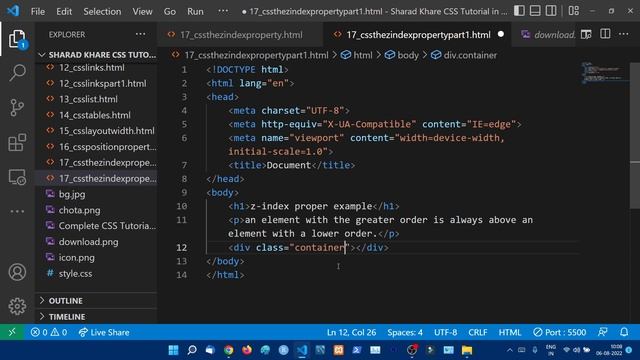Image resolution: width=640 pixels, height=360 pixels.
Task: Stop Live Server on Port 5500
Action: point(560,332)
